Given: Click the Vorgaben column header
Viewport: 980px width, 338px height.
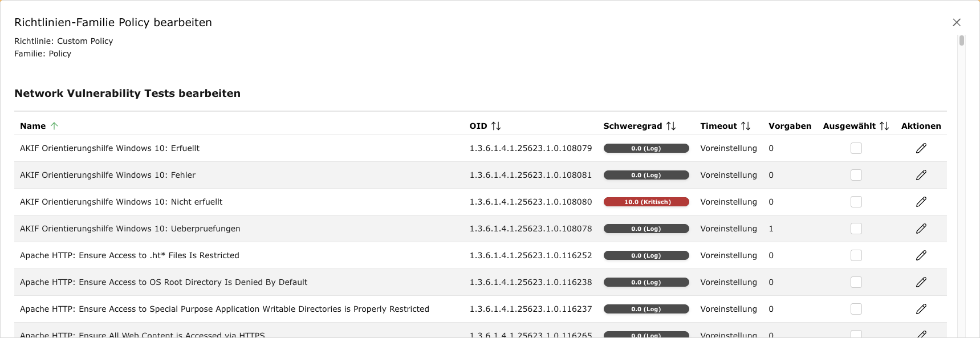Looking at the screenshot, I should (x=790, y=126).
